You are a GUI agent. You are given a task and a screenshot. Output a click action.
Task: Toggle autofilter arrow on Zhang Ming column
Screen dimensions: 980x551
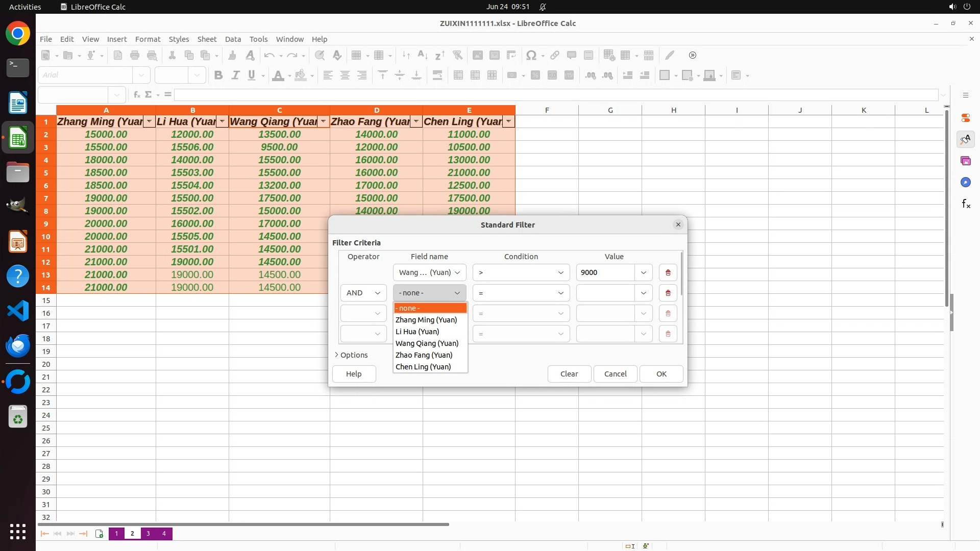click(149, 121)
